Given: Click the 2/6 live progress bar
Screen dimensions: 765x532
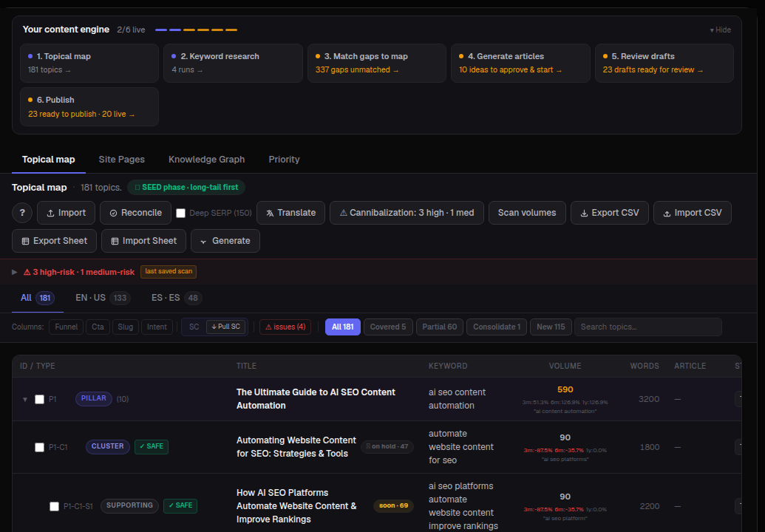Looking at the screenshot, I should click(x=196, y=30).
